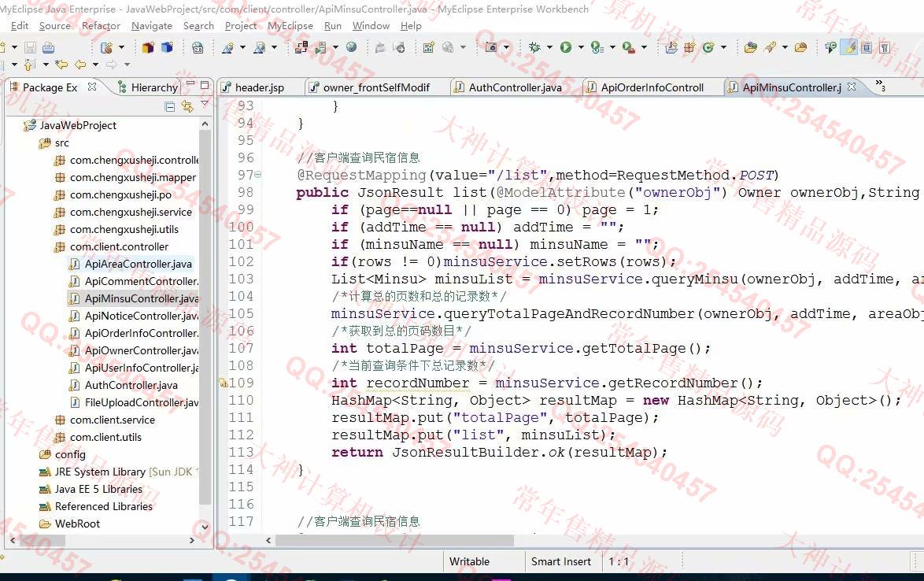Click the Package Explorer vertical scrollbar
Viewport: 924px width, 581px height.
pos(205,317)
